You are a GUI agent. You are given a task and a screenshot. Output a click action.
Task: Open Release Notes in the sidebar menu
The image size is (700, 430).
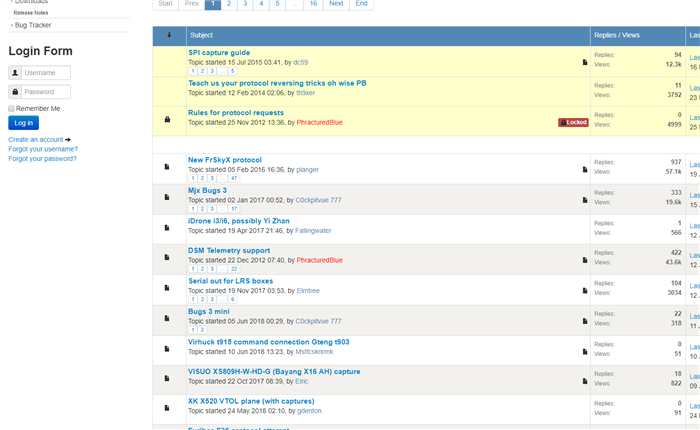[x=31, y=13]
